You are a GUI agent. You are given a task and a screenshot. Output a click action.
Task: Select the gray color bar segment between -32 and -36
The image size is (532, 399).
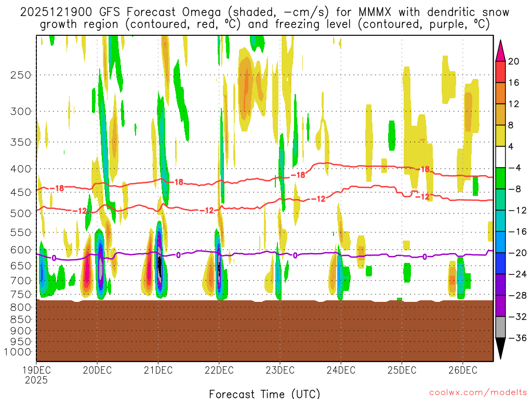pos(501,327)
